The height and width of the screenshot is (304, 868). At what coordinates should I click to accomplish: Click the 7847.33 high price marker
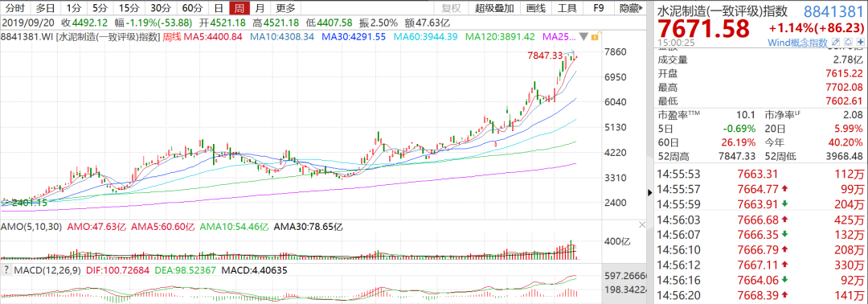(x=546, y=56)
